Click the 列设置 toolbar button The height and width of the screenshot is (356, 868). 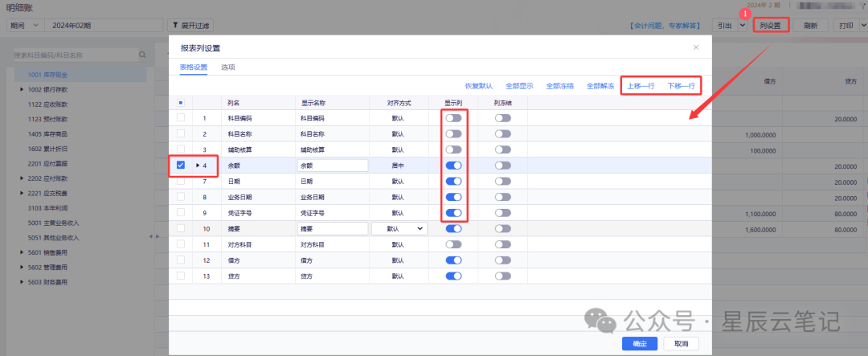click(x=770, y=26)
